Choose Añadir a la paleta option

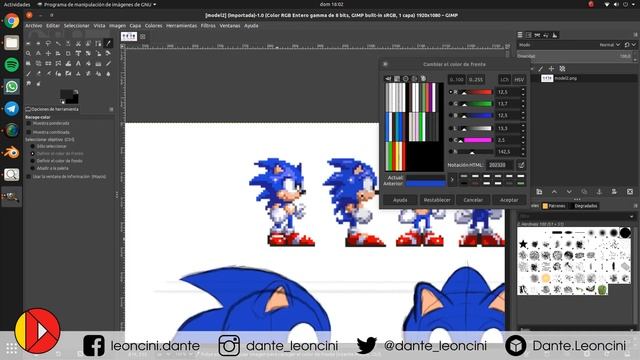tap(33, 168)
